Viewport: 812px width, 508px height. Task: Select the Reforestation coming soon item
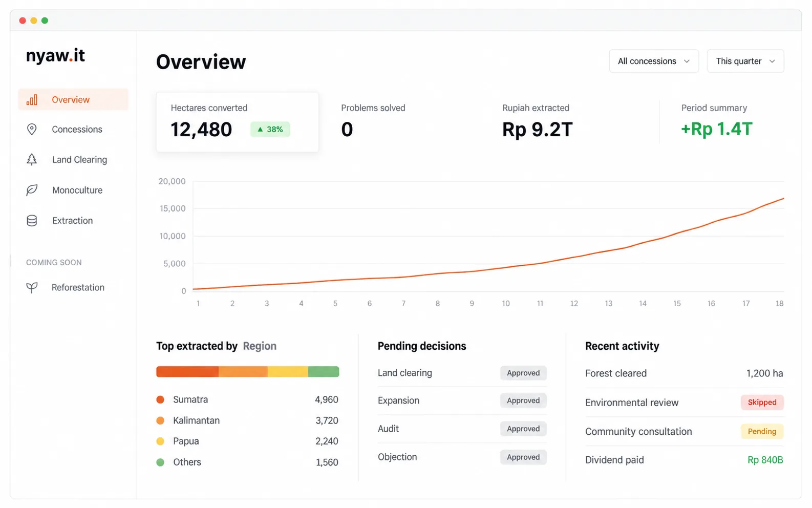click(x=78, y=287)
